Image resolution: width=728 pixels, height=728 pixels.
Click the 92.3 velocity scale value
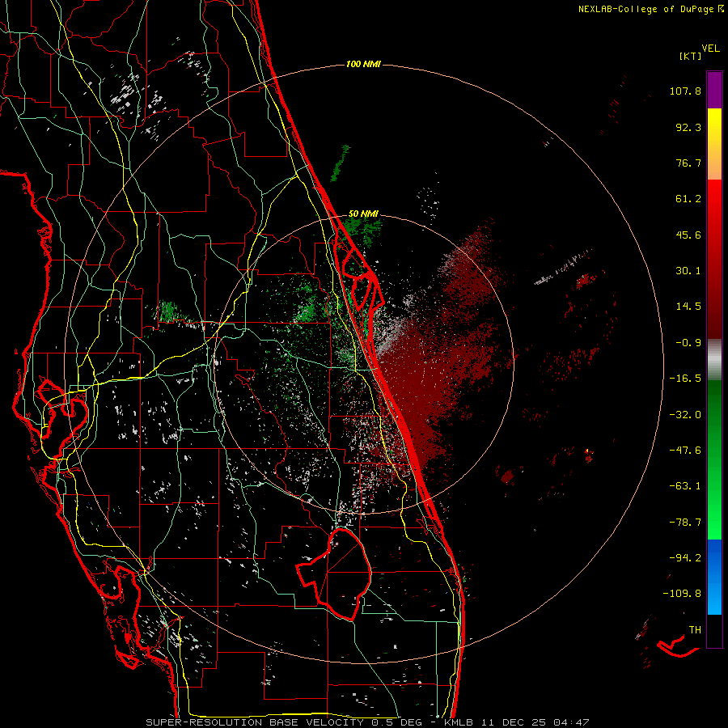pos(688,127)
